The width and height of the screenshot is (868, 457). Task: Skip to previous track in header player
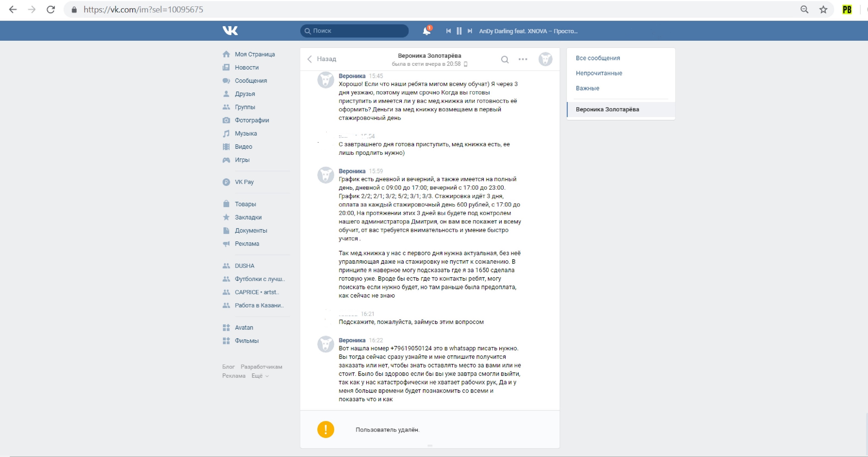(449, 31)
